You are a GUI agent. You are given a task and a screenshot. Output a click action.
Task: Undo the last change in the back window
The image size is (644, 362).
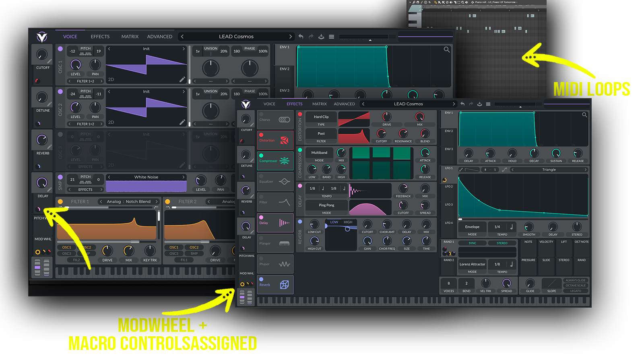[x=301, y=37]
